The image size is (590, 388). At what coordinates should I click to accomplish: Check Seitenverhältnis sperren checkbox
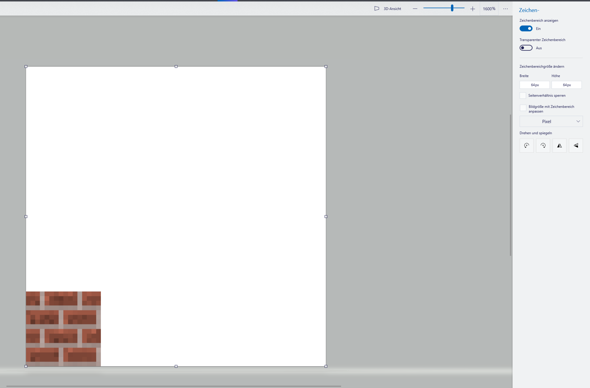pyautogui.click(x=523, y=96)
